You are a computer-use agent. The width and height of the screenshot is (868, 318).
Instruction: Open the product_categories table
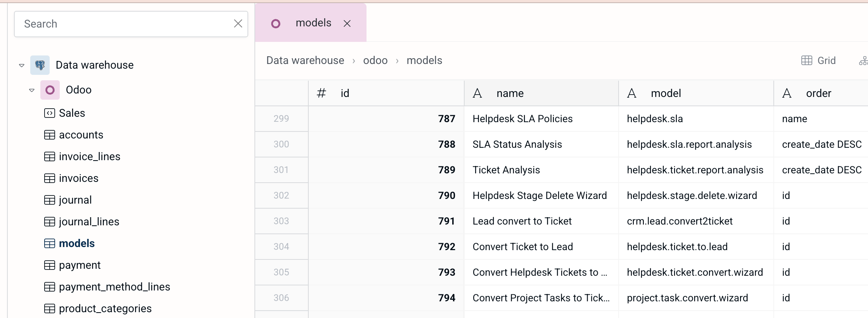point(105,309)
